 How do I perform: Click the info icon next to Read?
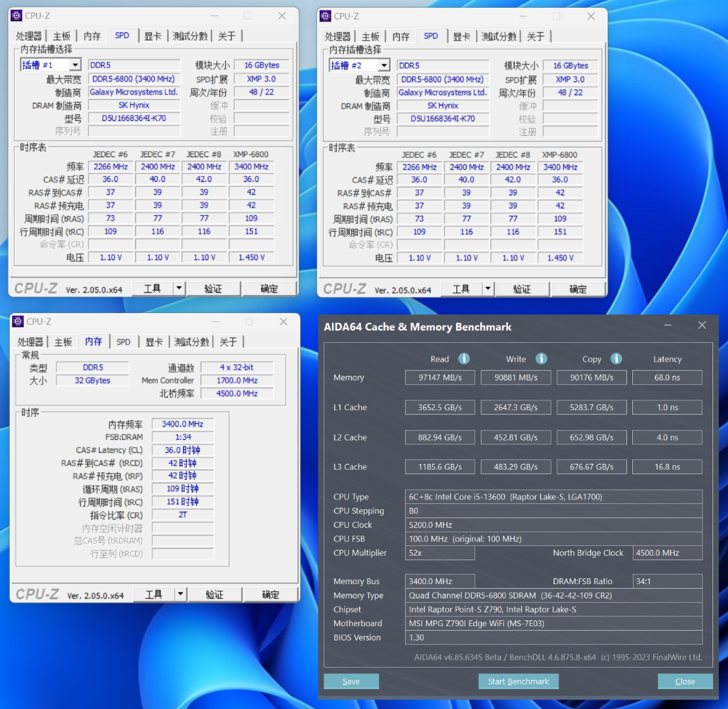tap(464, 358)
